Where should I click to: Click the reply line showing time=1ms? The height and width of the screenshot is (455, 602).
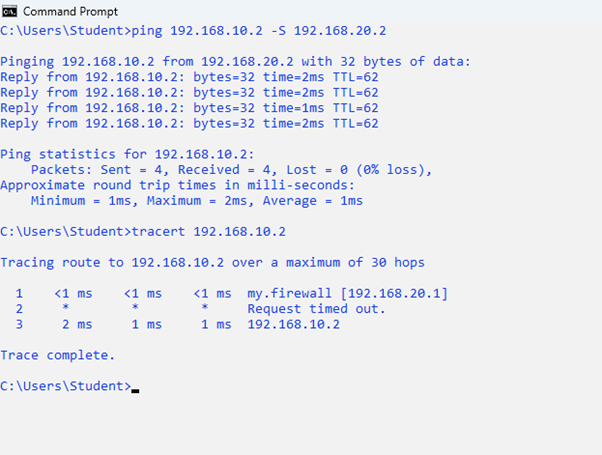tap(189, 108)
